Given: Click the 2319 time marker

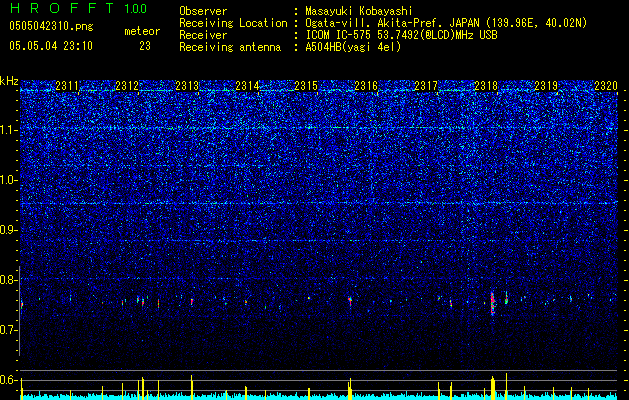Looking at the screenshot, I should (x=546, y=85).
